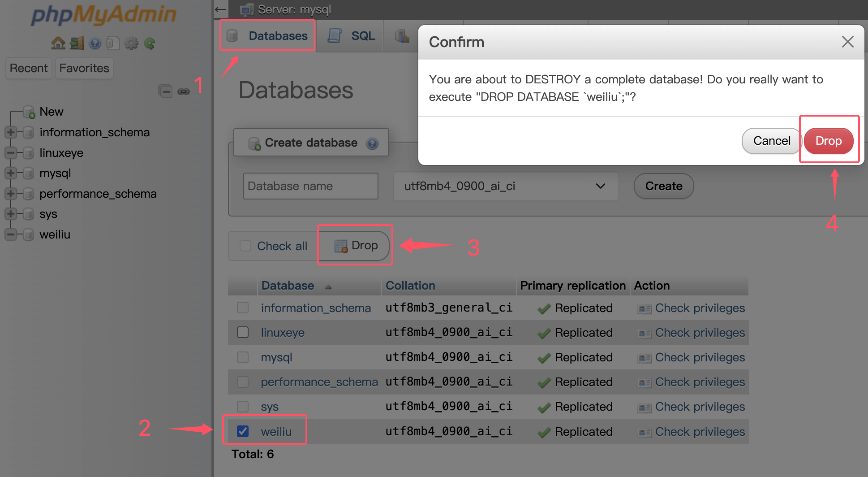
Task: Click the Home icon in sidebar
Action: [58, 43]
